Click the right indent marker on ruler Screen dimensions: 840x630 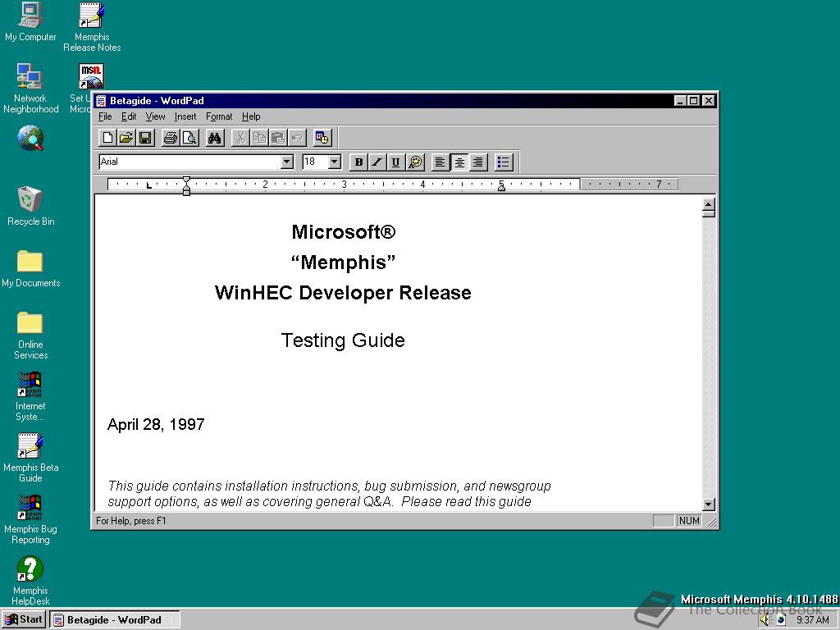click(501, 188)
